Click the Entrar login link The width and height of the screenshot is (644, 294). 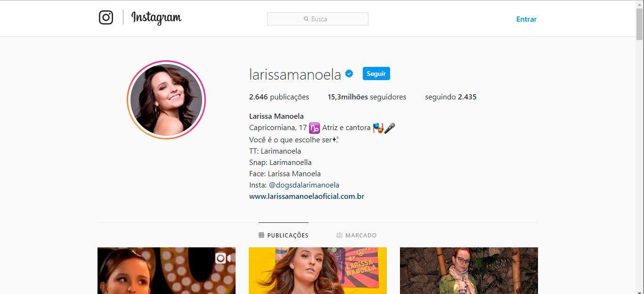(x=526, y=19)
